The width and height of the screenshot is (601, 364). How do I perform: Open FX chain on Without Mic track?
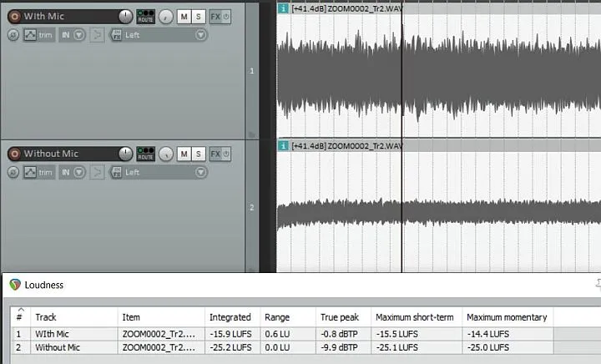[216, 154]
